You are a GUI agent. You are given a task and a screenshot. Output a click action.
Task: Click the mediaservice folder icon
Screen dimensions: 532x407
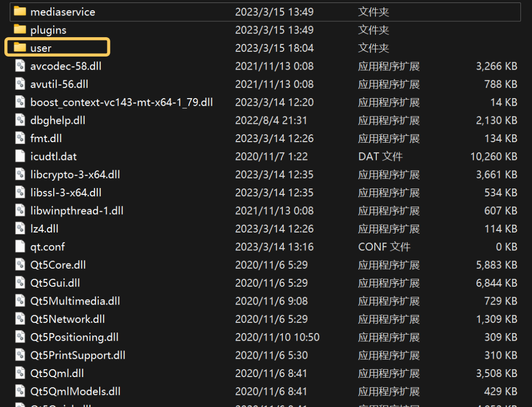[x=20, y=11]
